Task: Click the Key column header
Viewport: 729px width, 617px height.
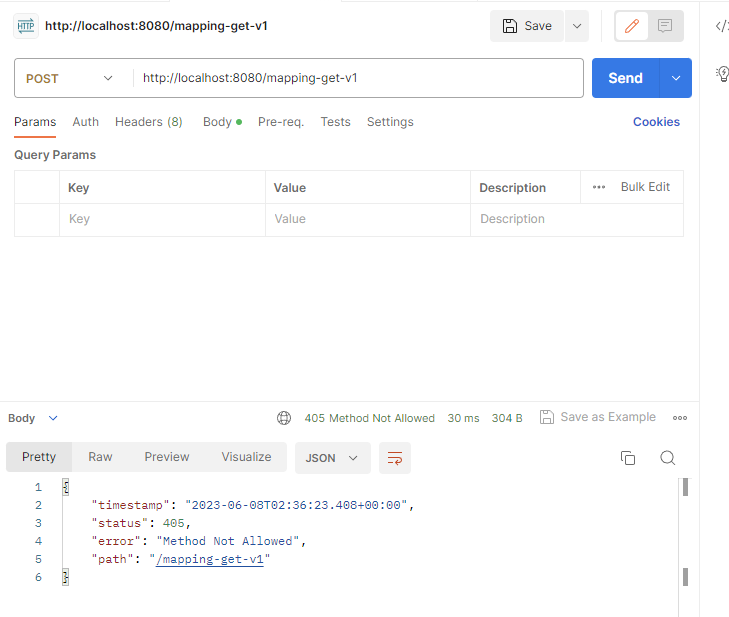Action: coord(79,188)
